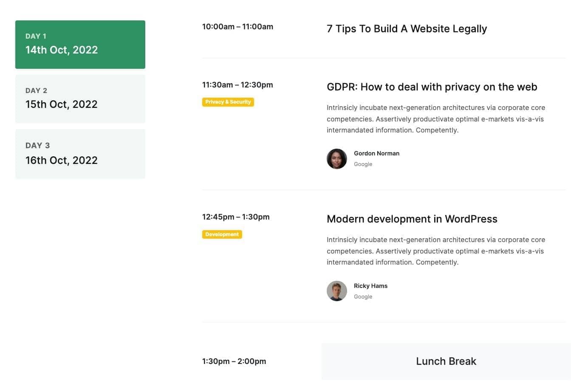Open 'Modern development in WordPress' session
The height and width of the screenshot is (392, 582).
click(x=412, y=219)
